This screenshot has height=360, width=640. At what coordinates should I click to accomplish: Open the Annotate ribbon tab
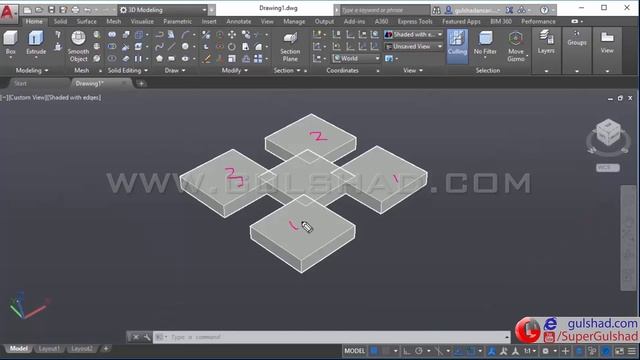click(x=239, y=21)
